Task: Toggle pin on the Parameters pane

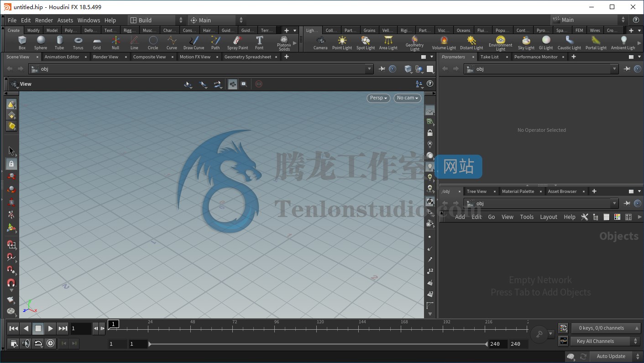Action: 628,69
